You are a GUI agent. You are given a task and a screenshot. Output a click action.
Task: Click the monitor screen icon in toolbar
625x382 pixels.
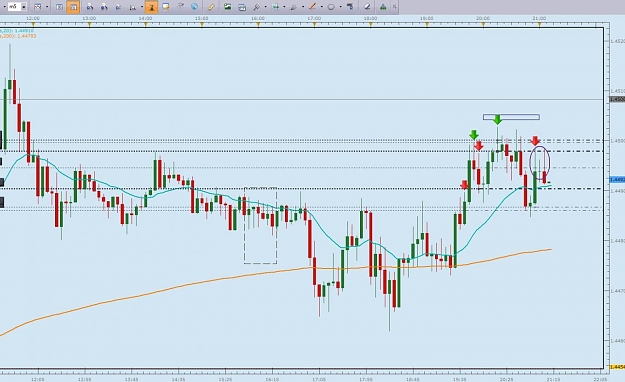pos(166,7)
